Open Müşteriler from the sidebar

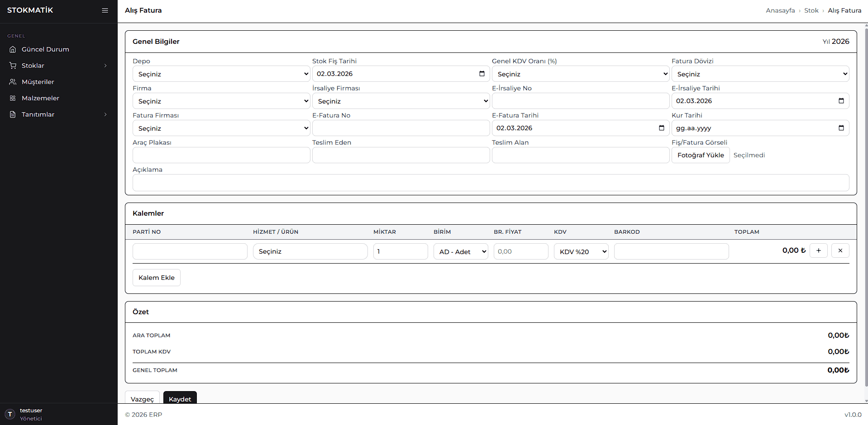pyautogui.click(x=38, y=82)
